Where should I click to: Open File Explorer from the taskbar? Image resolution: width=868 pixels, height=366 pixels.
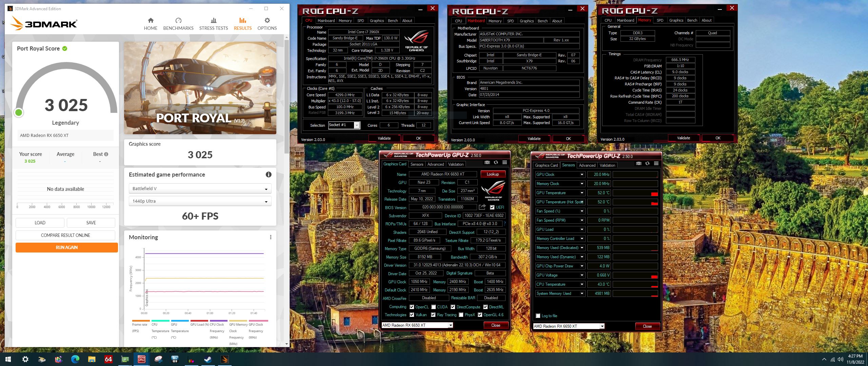click(92, 359)
